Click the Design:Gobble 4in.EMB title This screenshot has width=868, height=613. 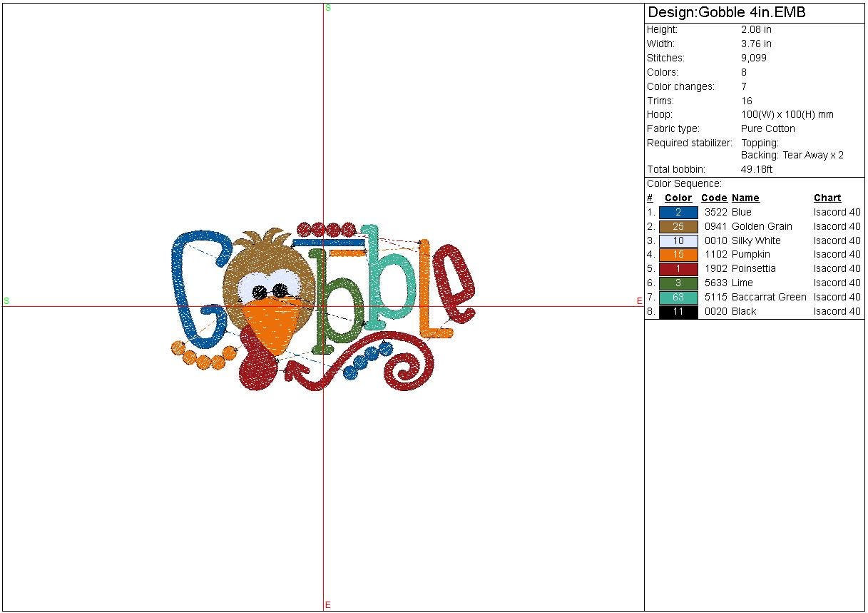click(x=726, y=13)
